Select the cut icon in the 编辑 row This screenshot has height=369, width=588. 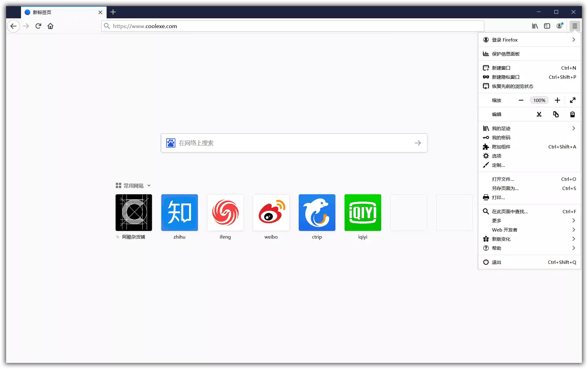tap(539, 114)
